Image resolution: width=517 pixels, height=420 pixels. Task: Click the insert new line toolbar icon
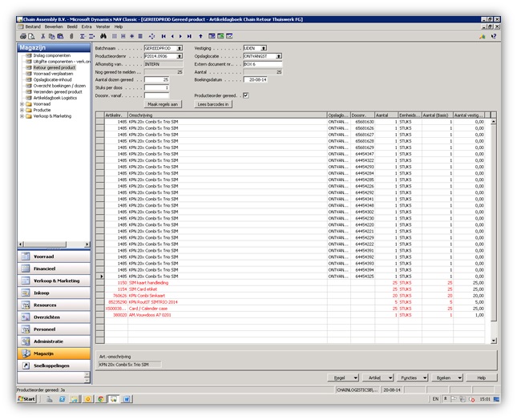pos(83,36)
